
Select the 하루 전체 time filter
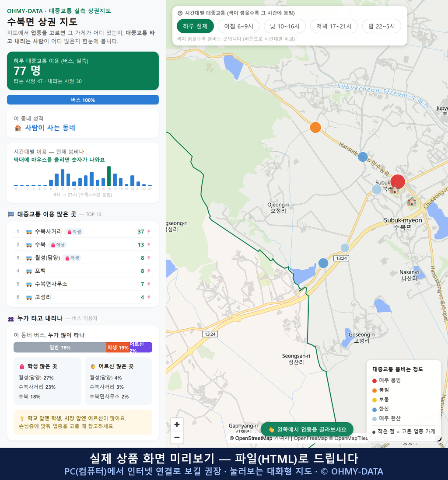195,26
